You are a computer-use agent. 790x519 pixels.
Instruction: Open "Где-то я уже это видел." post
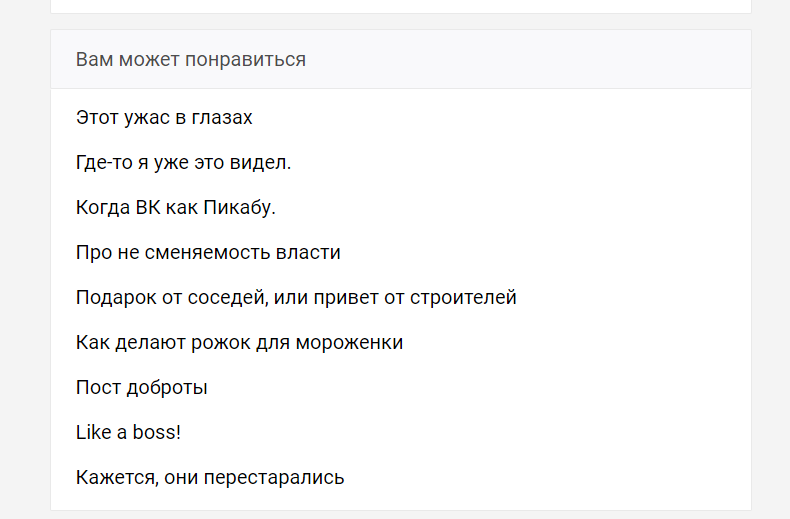pyautogui.click(x=183, y=163)
